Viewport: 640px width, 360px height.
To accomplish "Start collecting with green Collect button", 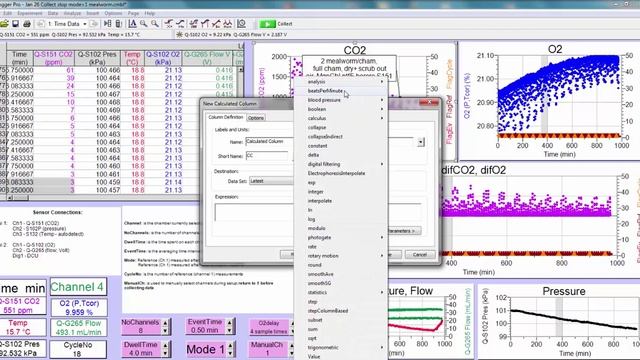I will pyautogui.click(x=276, y=24).
